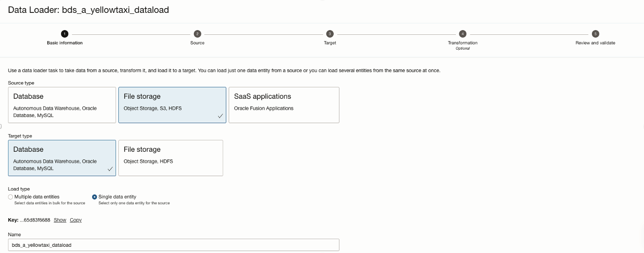644x253 pixels.
Task: Open the Review and validate step label
Action: pyautogui.click(x=595, y=43)
